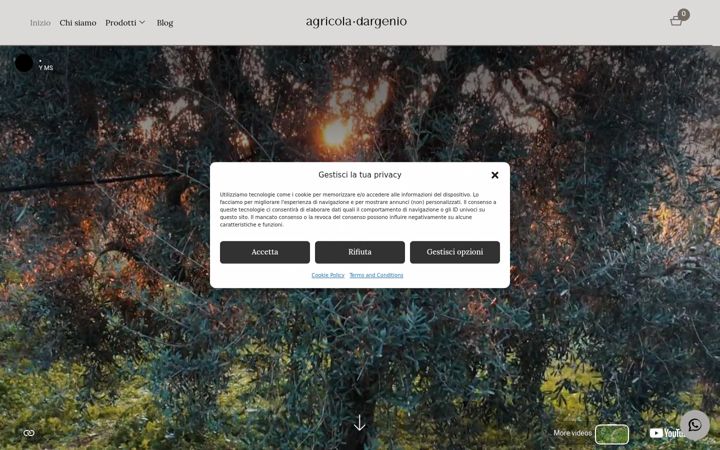Open Chi siamo page
The width and height of the screenshot is (720, 450).
(78, 22)
